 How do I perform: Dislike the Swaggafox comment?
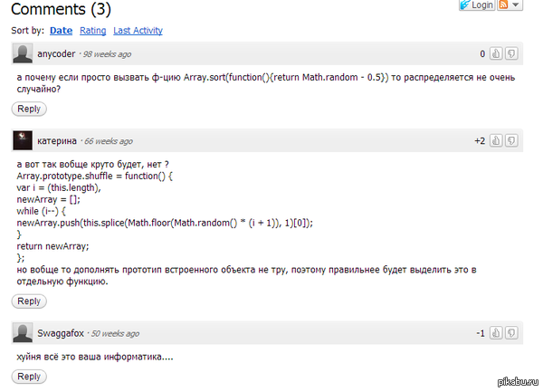(x=512, y=333)
